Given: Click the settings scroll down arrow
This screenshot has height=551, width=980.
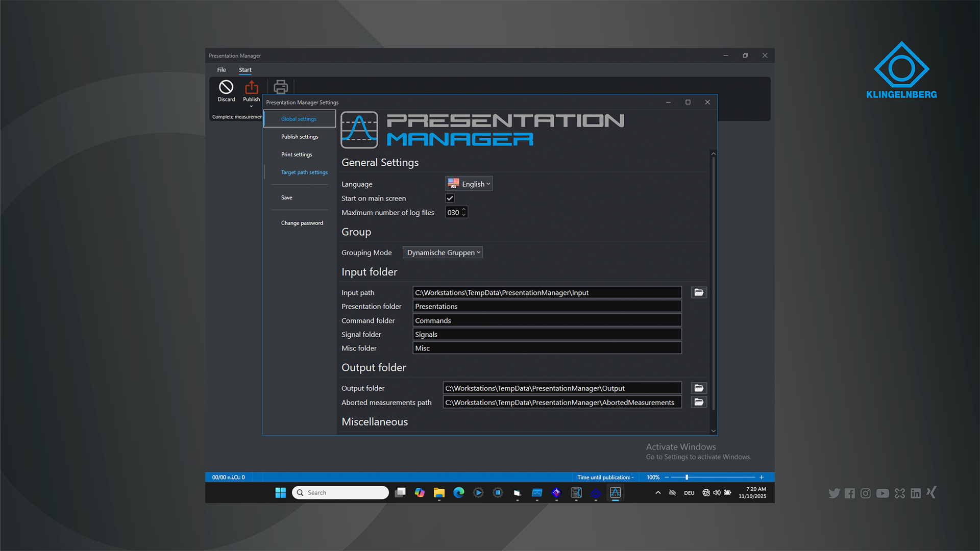Looking at the screenshot, I should (x=714, y=431).
